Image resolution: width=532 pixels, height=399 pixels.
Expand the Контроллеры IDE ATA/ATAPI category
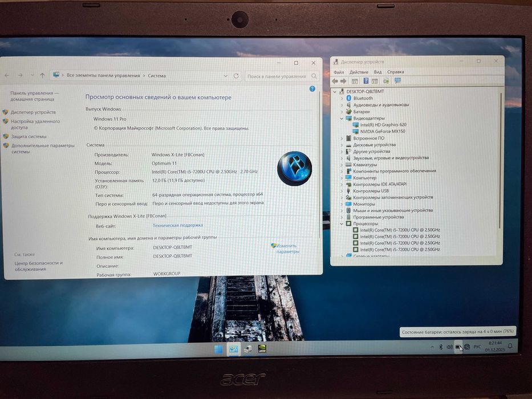(342, 185)
